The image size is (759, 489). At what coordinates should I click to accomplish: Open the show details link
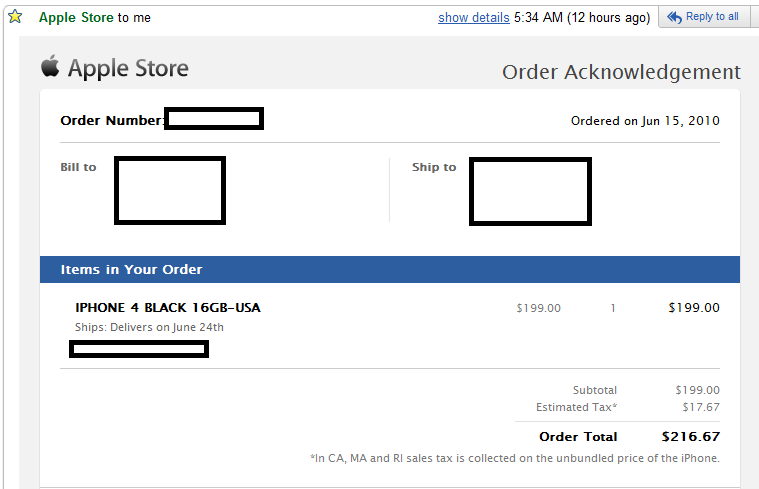(474, 18)
